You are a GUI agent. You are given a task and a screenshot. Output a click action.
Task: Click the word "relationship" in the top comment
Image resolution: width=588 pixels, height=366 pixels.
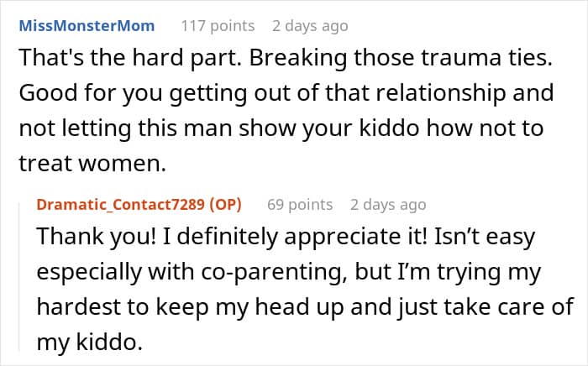tap(441, 94)
